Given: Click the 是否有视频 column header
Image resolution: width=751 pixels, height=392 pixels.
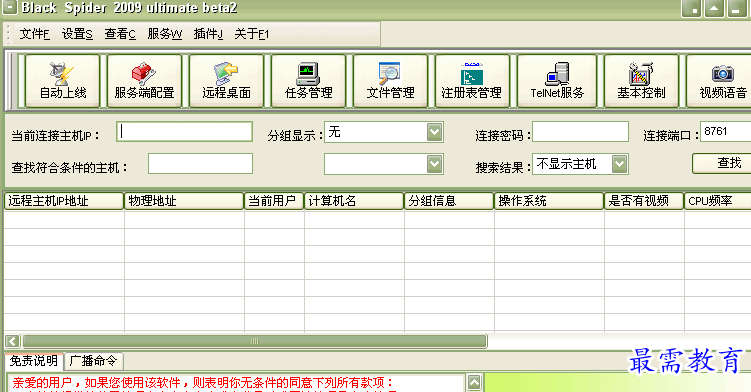Looking at the screenshot, I should click(x=644, y=201).
